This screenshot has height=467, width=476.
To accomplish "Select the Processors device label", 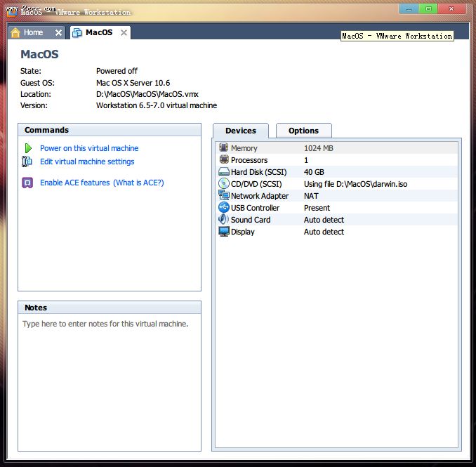I will click(x=249, y=160).
